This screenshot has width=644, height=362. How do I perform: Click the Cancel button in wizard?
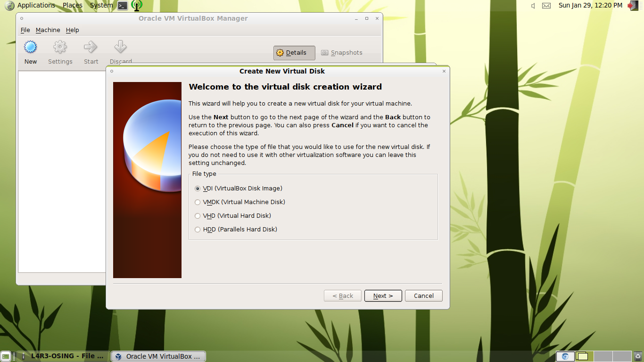[423, 296]
